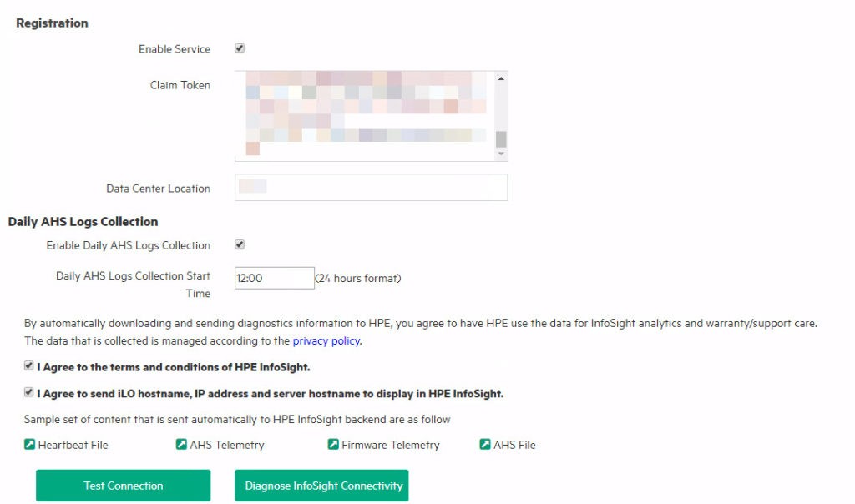Toggle Enable Daily AHS Logs Collection checkbox
855x504 pixels.
click(240, 244)
